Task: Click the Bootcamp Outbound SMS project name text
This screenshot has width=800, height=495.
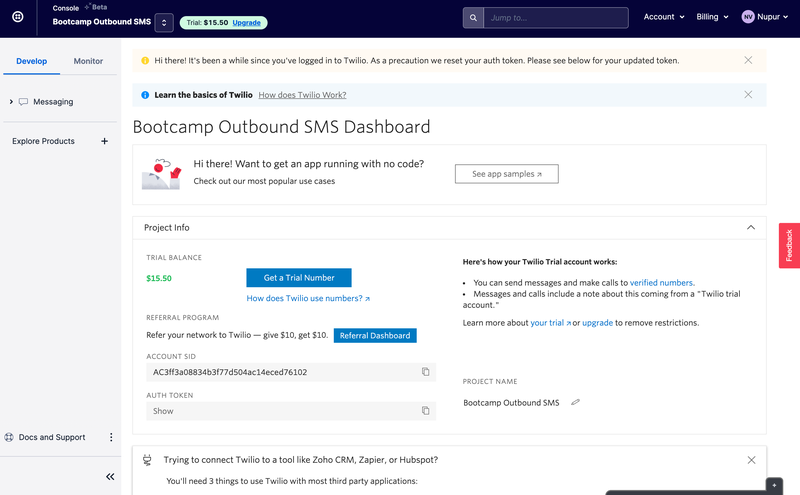Action: (511, 403)
